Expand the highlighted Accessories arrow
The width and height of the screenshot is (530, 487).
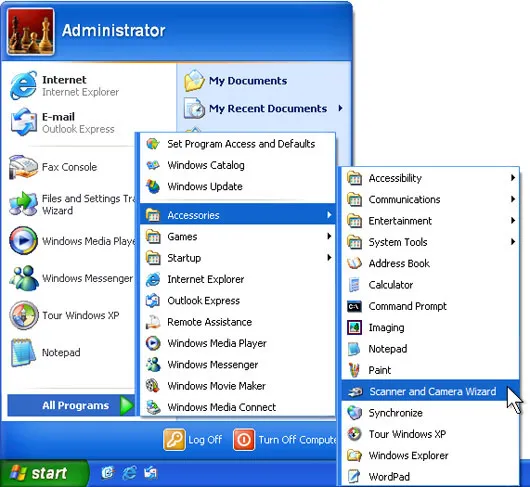pos(329,215)
